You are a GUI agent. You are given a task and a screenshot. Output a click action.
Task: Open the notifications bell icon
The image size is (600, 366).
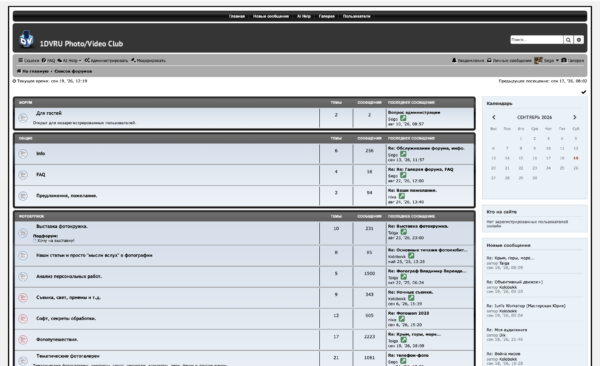[454, 60]
